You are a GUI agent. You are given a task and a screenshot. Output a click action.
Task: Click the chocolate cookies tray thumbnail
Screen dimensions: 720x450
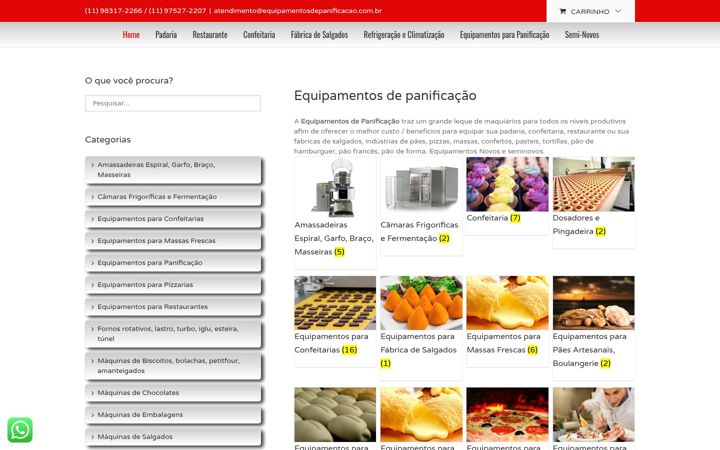(335, 303)
